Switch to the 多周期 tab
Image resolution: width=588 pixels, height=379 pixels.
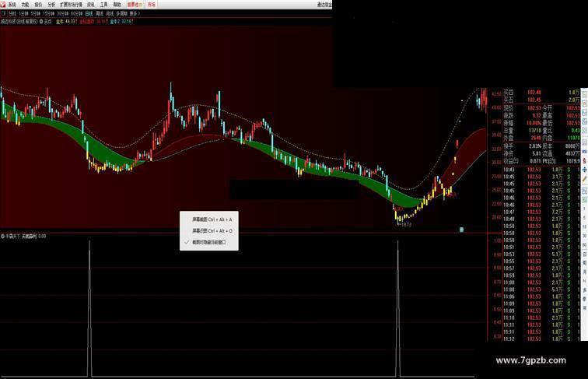pos(121,13)
